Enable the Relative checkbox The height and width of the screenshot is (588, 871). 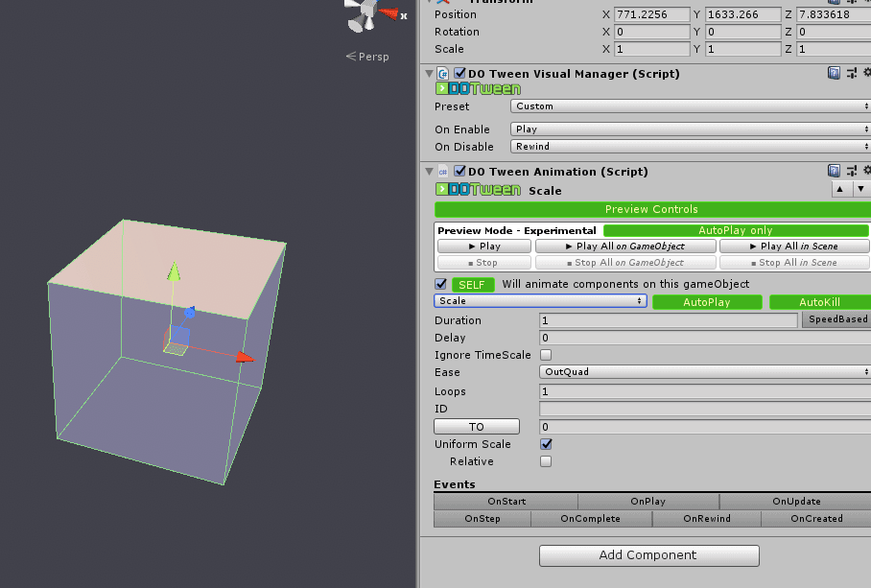546,461
